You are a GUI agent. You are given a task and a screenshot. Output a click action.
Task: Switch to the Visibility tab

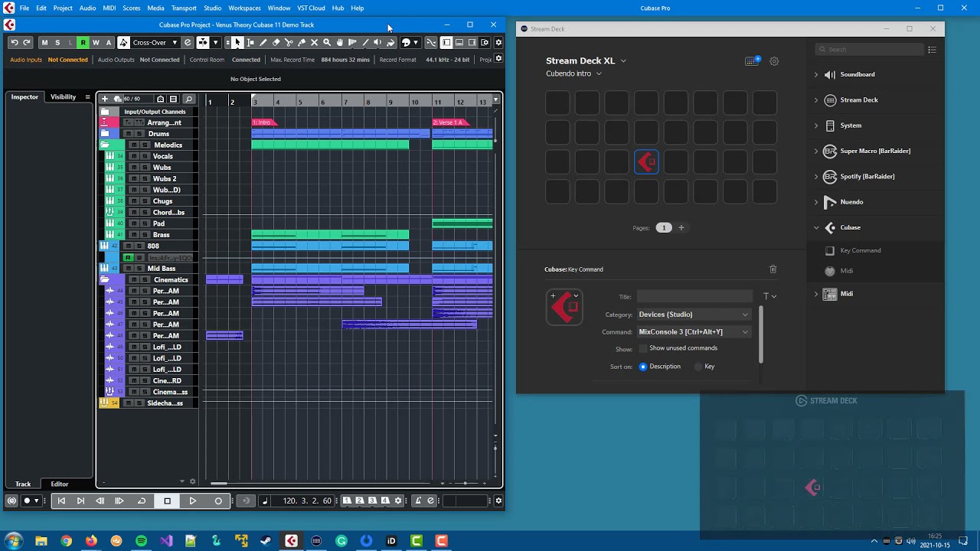[x=63, y=97]
